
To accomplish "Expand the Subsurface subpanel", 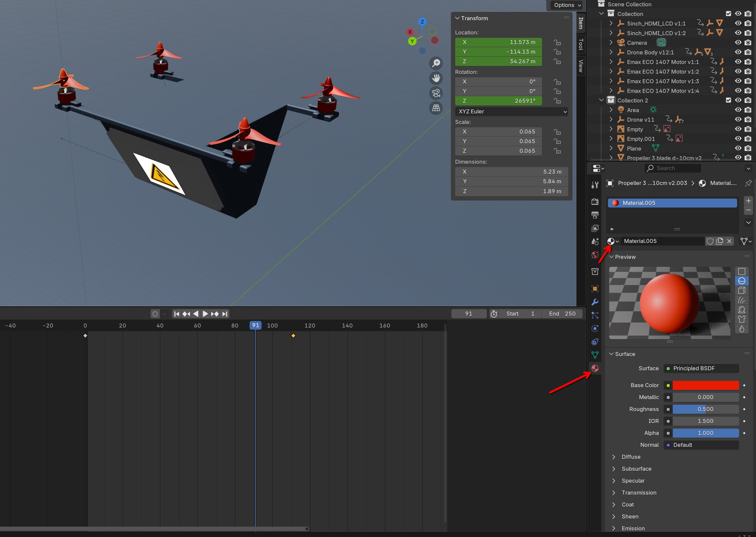I will (614, 469).
